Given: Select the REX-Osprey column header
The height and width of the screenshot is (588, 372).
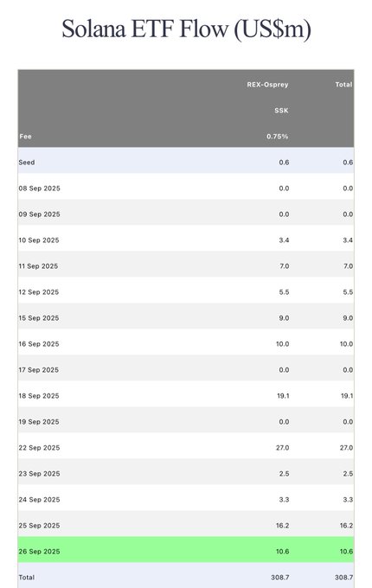Looking at the screenshot, I should click(267, 85).
